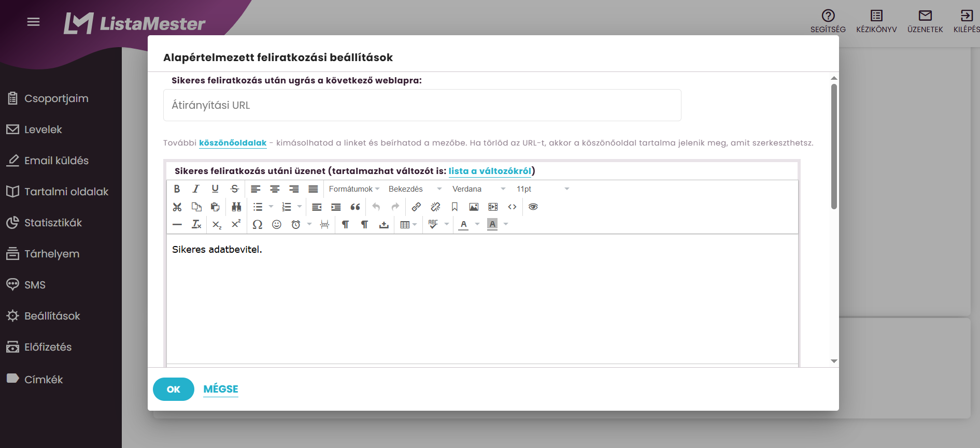
Task: Confirm the dialog with the OK button
Action: [174, 389]
